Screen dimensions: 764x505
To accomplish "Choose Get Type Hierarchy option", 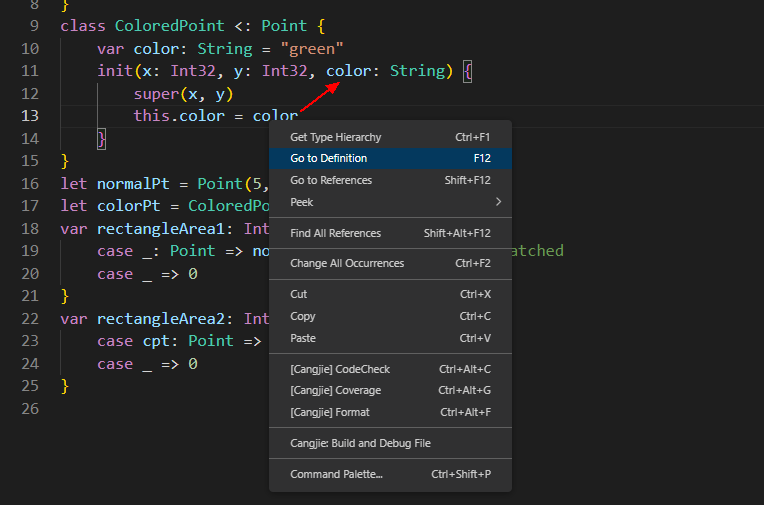I will [x=335, y=137].
